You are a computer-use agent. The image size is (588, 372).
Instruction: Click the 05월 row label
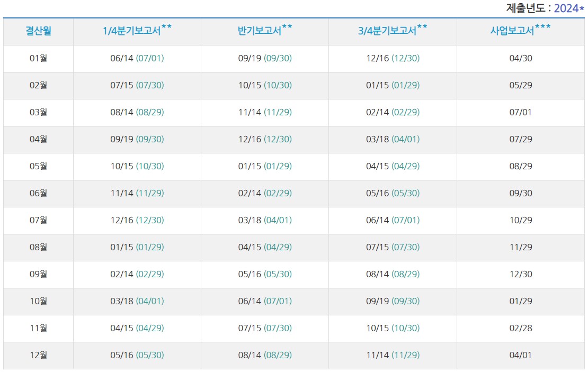(38, 166)
